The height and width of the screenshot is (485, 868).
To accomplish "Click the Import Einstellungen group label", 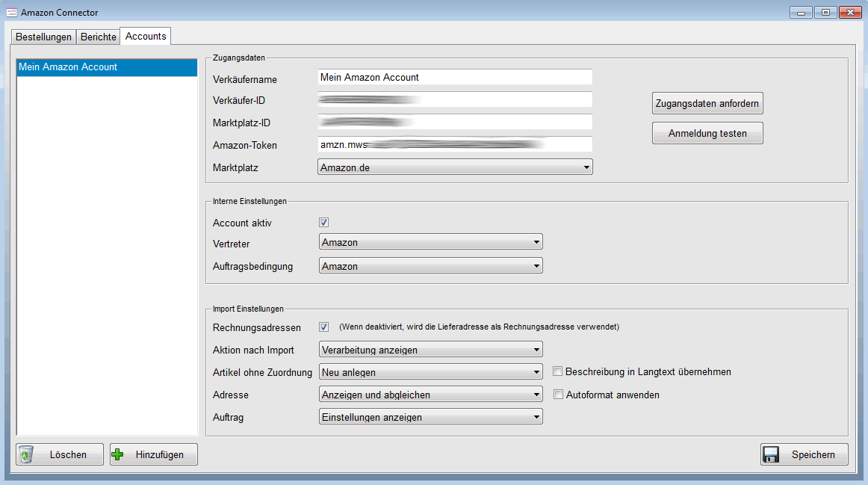I will 248,309.
